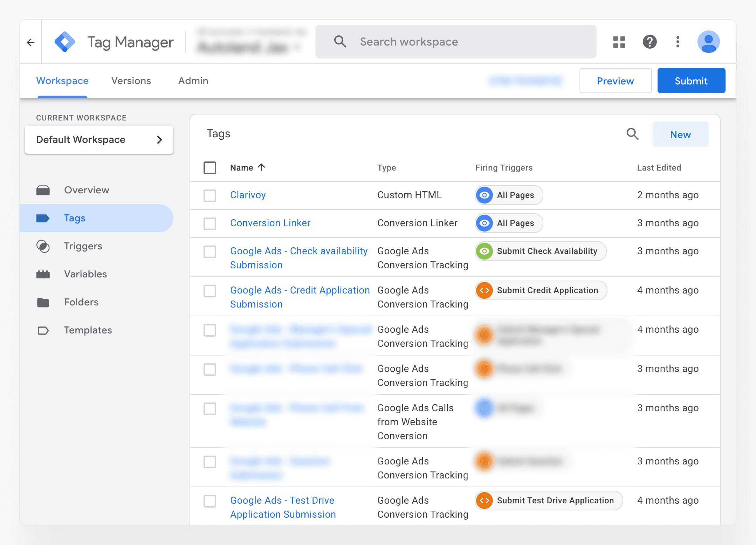Viewport: 756px width, 545px height.
Task: Open the Clarivoy tag link
Action: click(248, 195)
